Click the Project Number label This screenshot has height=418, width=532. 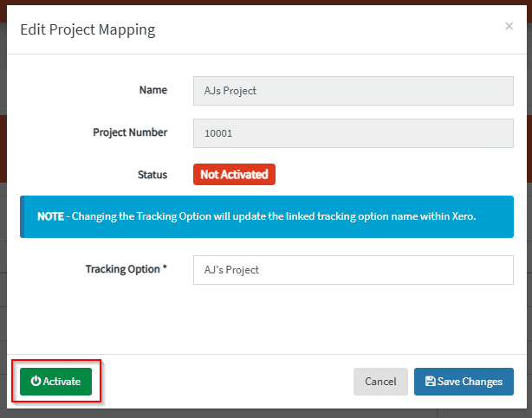130,133
